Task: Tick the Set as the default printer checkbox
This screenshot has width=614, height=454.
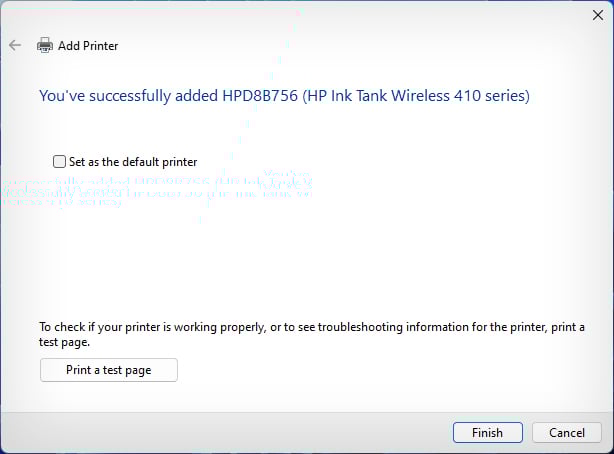Action: tap(59, 161)
